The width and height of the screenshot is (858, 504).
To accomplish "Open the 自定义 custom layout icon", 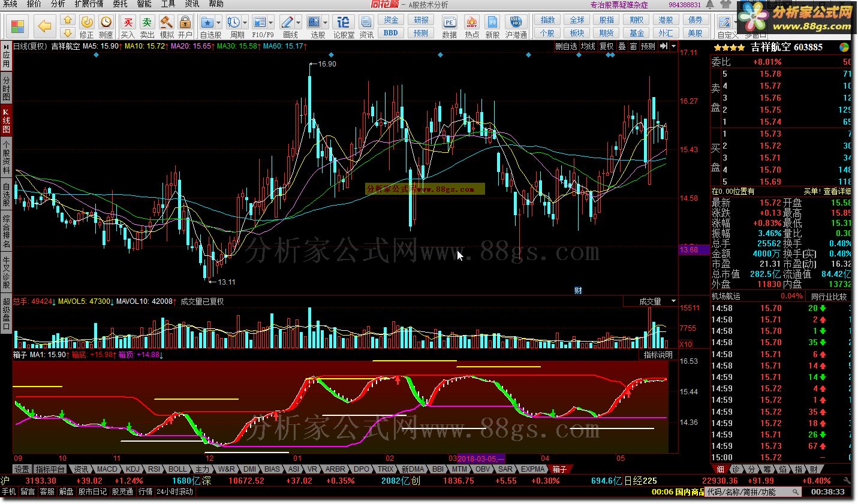I will point(725,23).
